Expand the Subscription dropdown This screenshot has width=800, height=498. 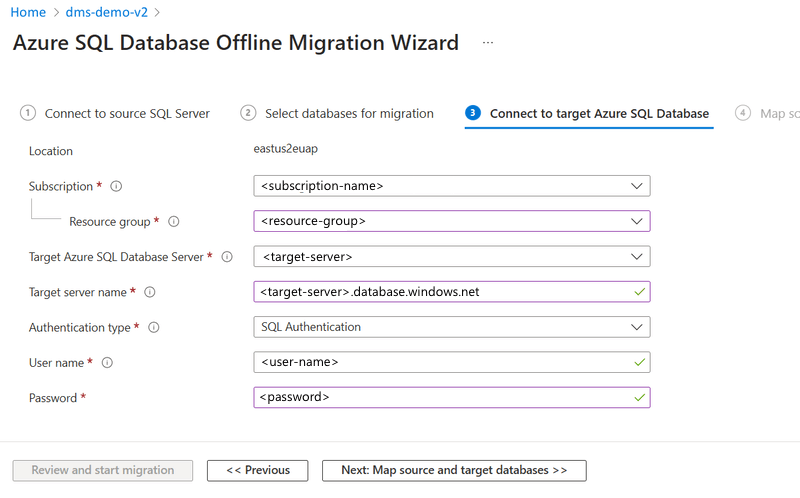click(x=452, y=186)
